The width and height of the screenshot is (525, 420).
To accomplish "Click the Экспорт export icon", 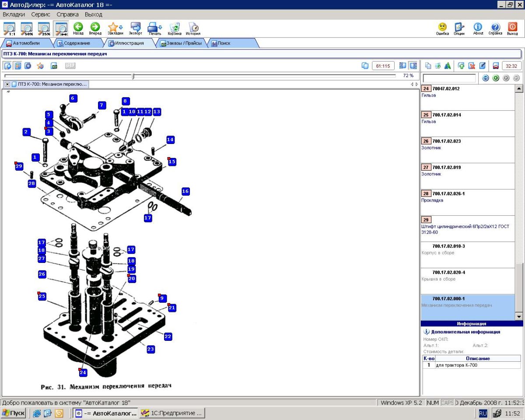I will tap(135, 28).
